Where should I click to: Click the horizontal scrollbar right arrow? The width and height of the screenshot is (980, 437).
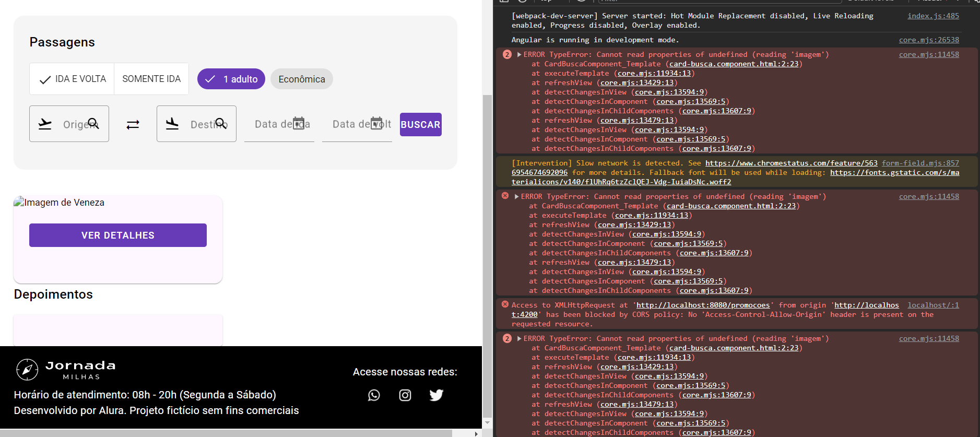(476, 433)
